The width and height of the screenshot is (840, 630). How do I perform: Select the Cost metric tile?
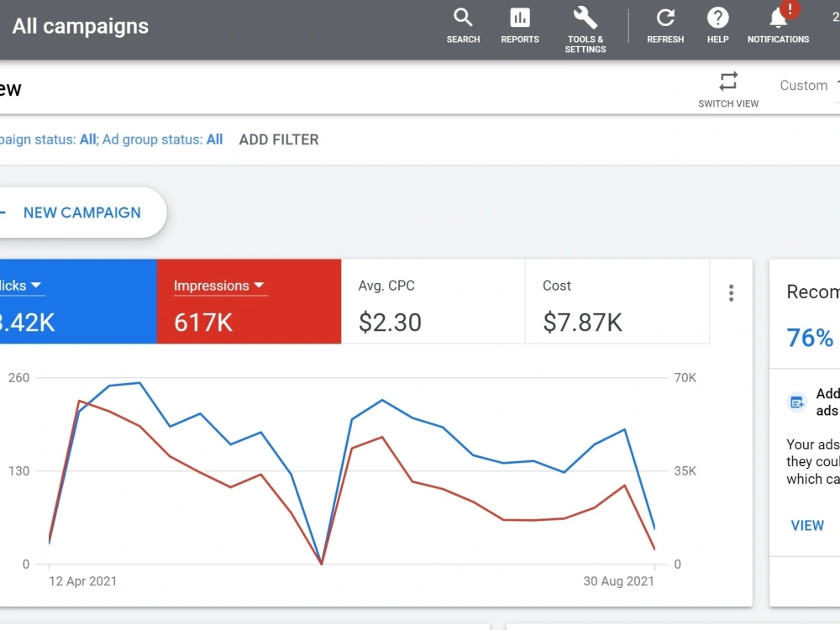click(x=617, y=301)
